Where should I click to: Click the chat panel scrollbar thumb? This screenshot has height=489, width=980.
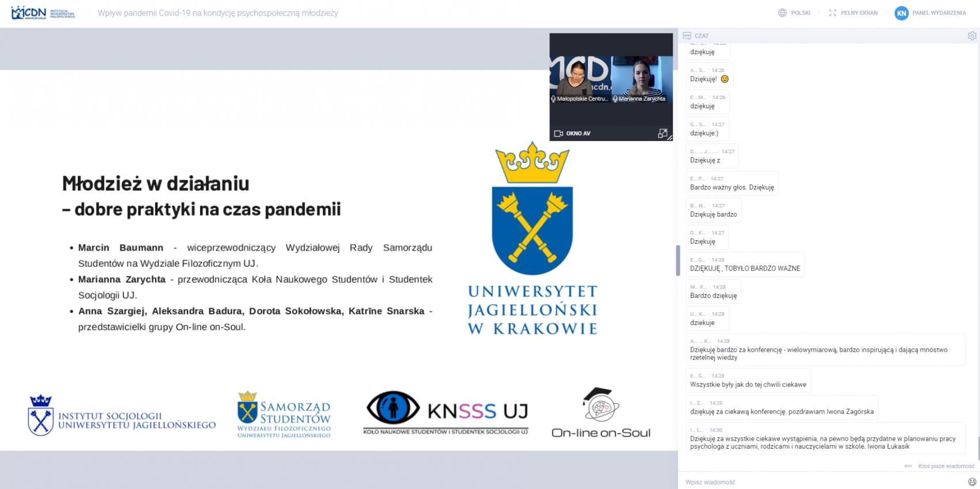pyautogui.click(x=979, y=448)
